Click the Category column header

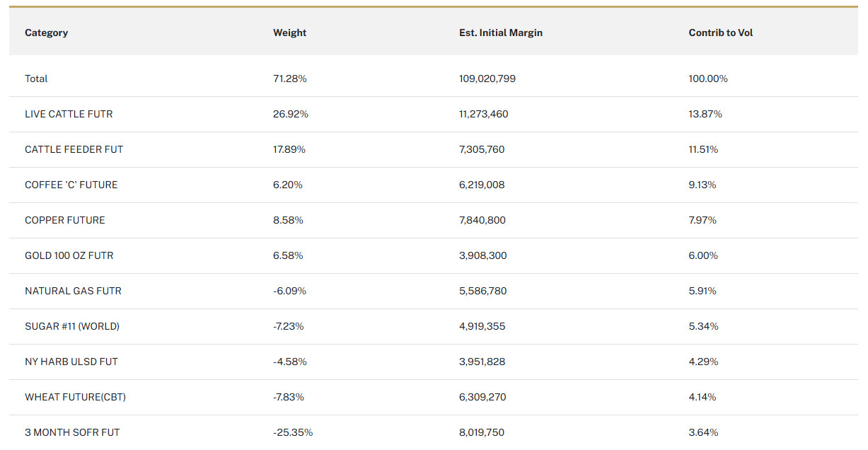click(x=46, y=33)
